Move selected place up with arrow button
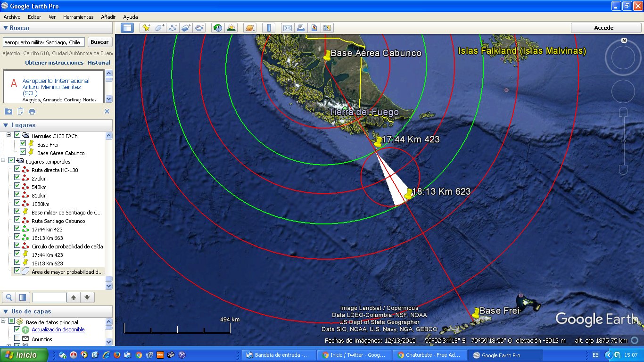644x362 pixels. click(x=73, y=297)
